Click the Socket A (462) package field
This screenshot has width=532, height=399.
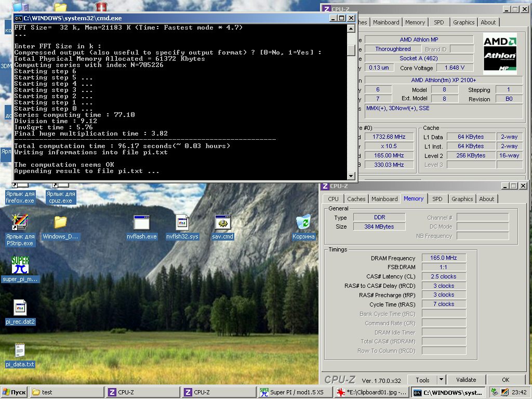[419, 58]
